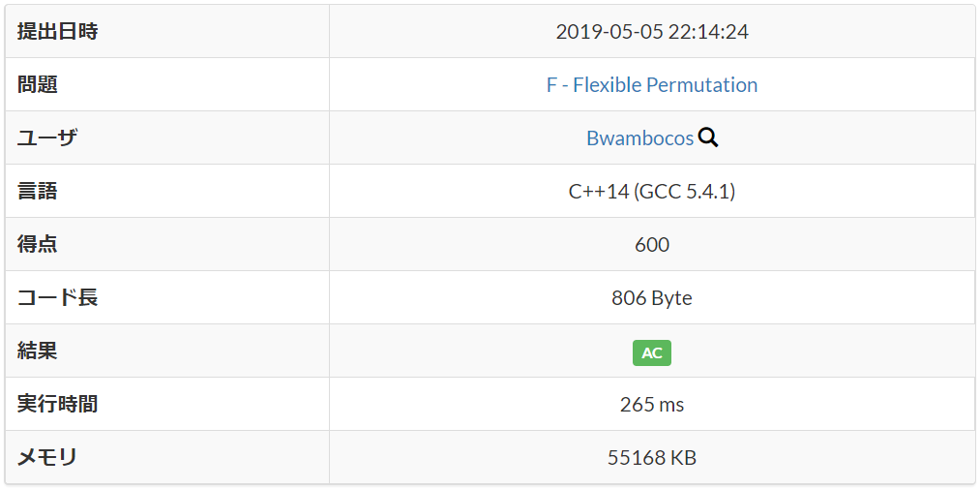Click the 言語 row header
980x489 pixels.
(38, 192)
